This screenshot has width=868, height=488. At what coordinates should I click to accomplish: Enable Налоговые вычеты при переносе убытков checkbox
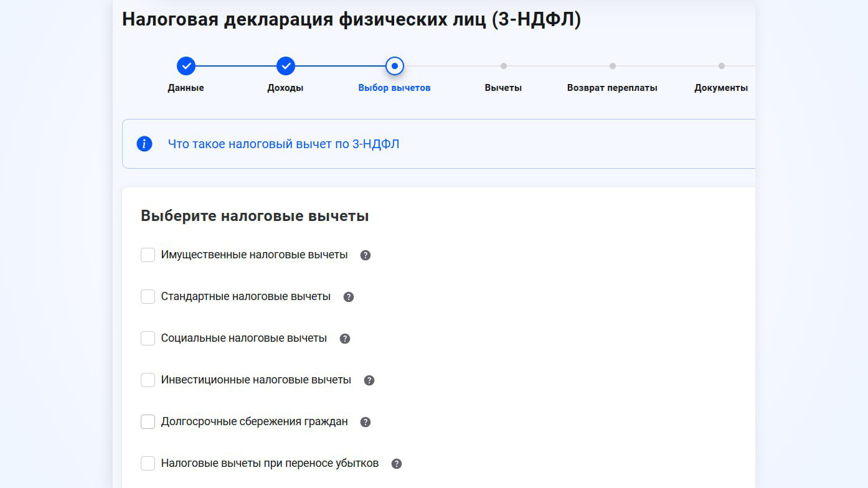tap(148, 464)
